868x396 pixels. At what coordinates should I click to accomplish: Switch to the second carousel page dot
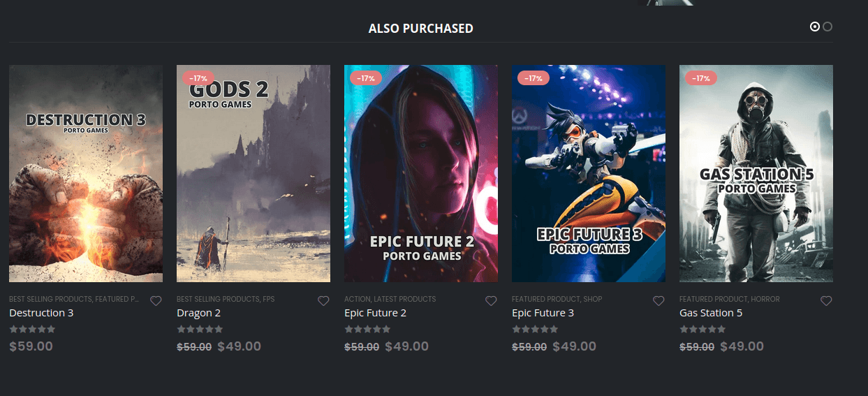827,27
